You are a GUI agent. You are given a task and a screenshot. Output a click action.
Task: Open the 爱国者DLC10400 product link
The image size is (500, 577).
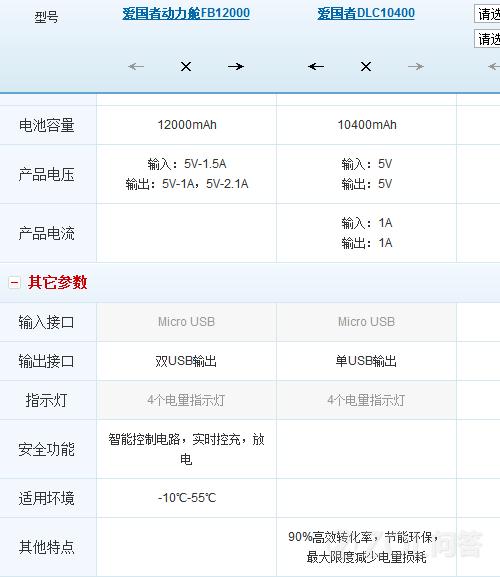(x=366, y=13)
